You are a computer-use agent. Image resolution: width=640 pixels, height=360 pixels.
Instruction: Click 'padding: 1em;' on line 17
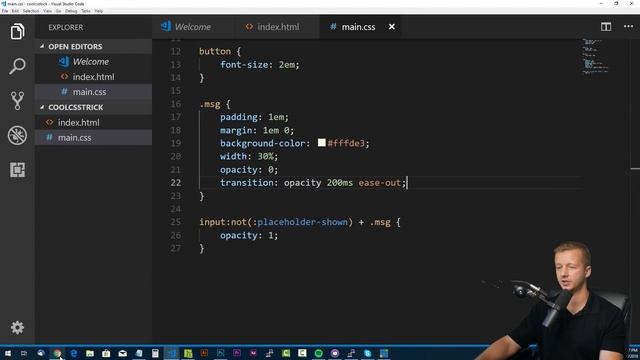click(x=254, y=117)
